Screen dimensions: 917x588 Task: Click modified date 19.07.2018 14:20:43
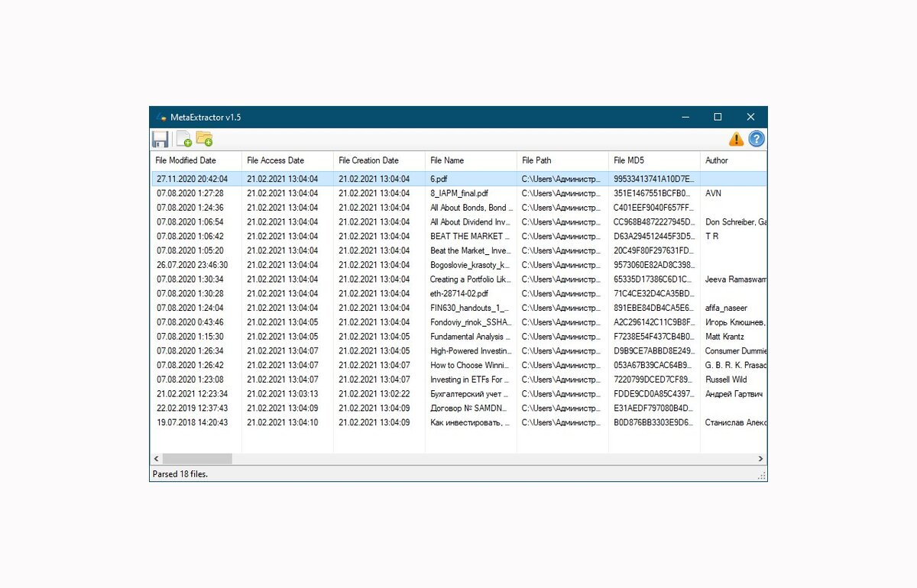192,422
